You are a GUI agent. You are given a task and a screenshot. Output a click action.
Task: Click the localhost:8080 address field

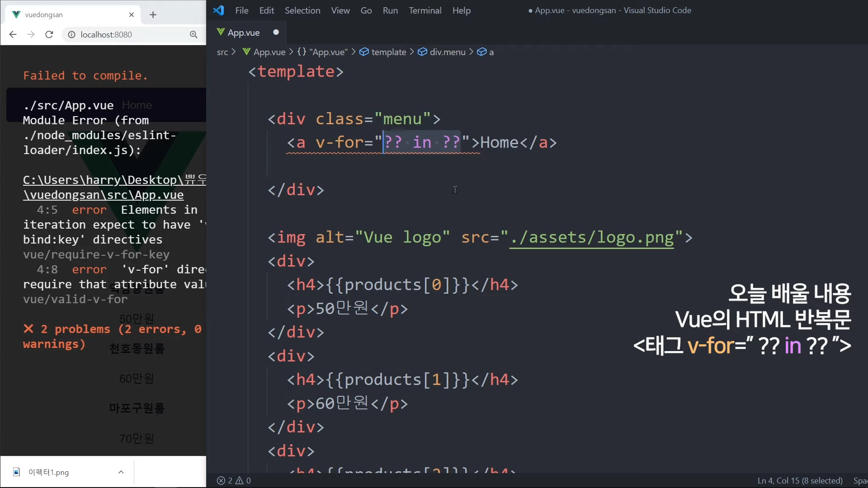pos(106,34)
